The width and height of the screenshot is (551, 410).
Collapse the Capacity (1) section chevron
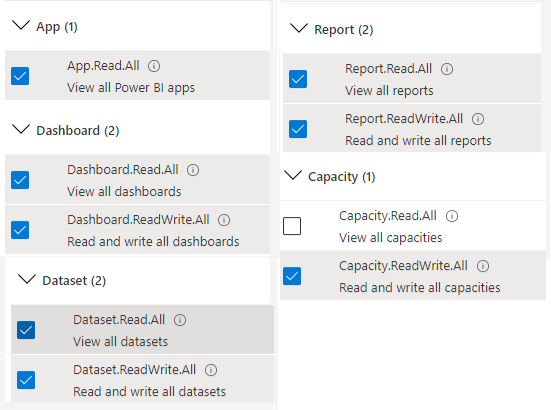pos(293,175)
